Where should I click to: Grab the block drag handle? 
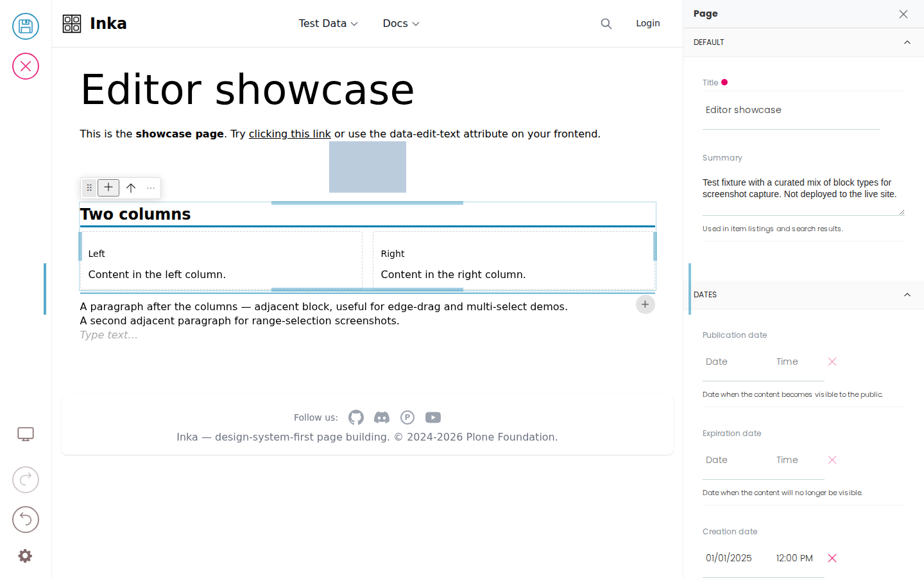coord(89,188)
